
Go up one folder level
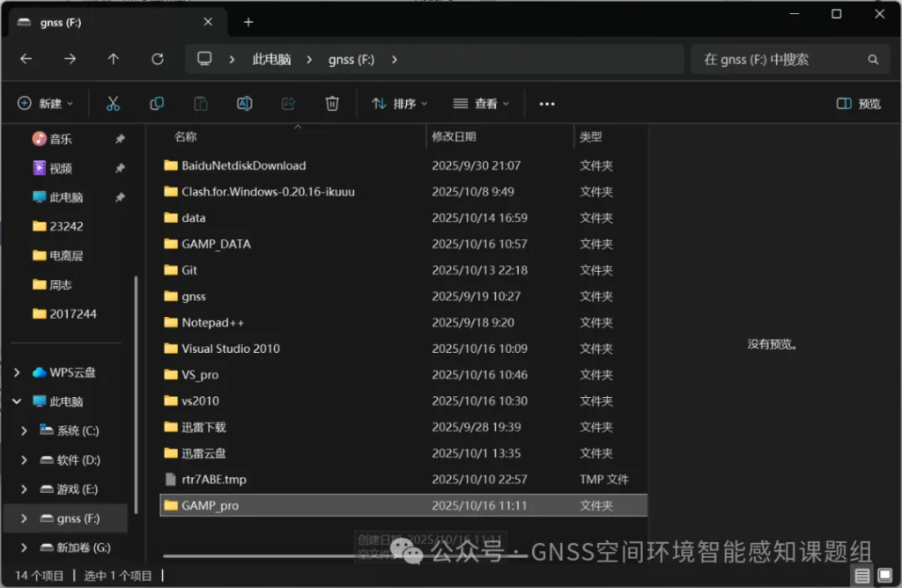click(x=114, y=59)
